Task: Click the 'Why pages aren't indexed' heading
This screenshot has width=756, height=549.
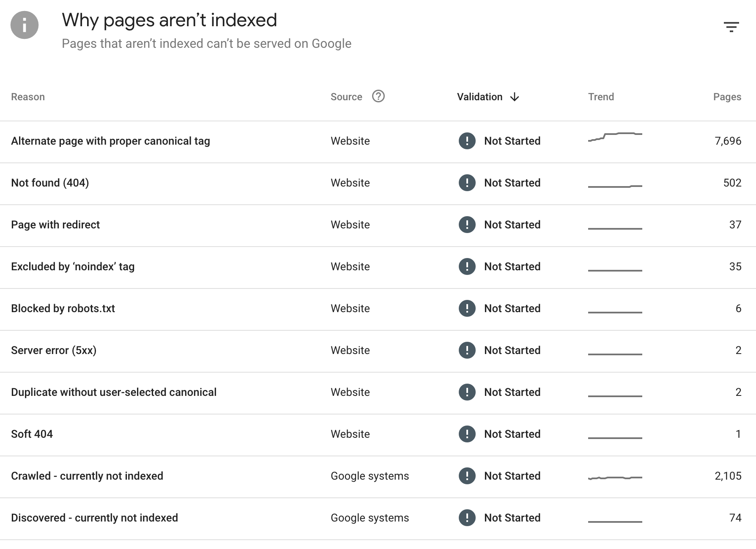Action: (169, 20)
